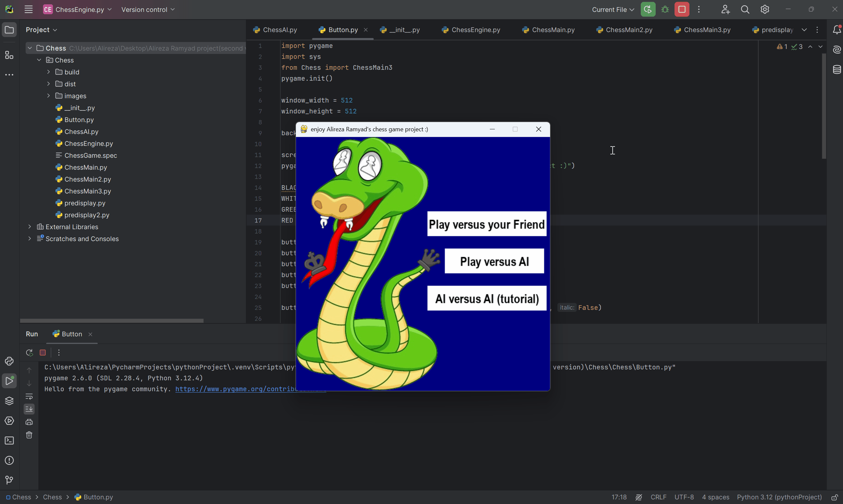The image size is (843, 504).
Task: Open the main hamburger menu
Action: click(x=28, y=10)
